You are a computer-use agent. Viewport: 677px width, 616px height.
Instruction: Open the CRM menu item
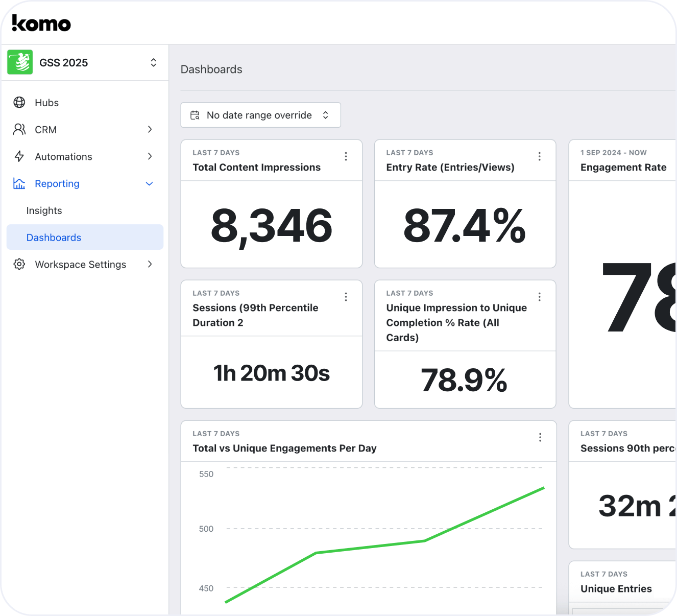coord(85,129)
